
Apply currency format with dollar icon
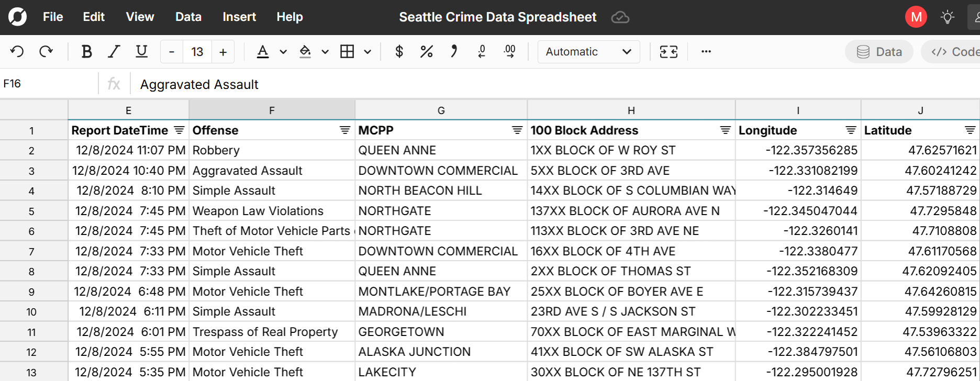pyautogui.click(x=399, y=51)
